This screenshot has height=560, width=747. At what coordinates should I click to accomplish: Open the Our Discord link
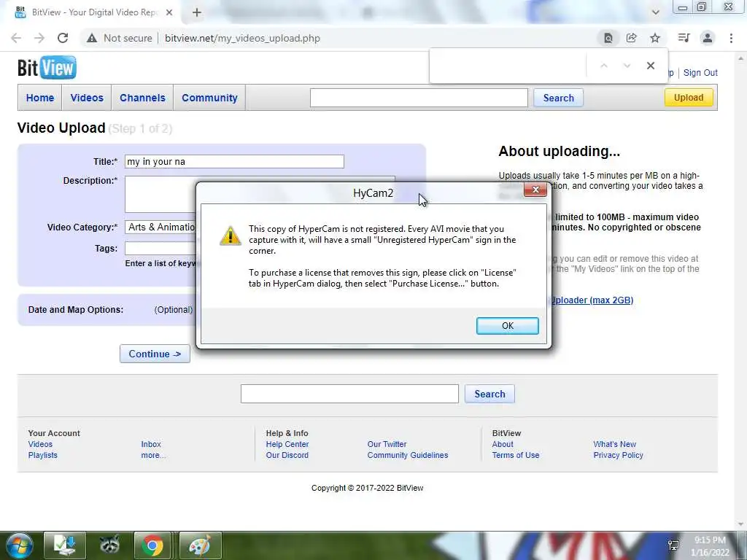287,455
